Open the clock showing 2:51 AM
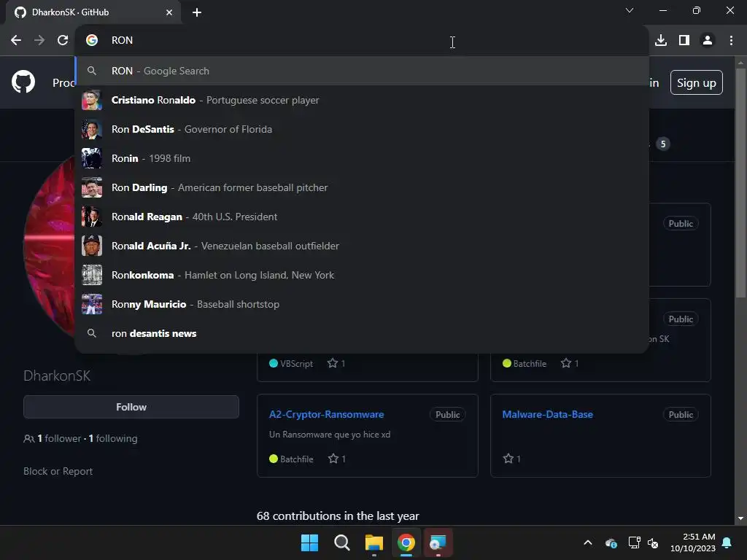Image resolution: width=747 pixels, height=560 pixels. [x=693, y=542]
